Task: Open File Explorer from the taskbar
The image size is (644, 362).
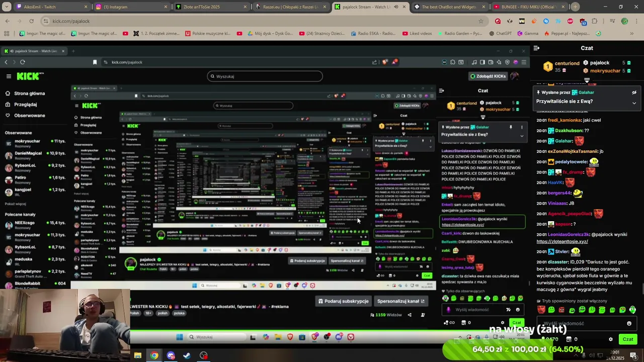Action: click(137, 355)
